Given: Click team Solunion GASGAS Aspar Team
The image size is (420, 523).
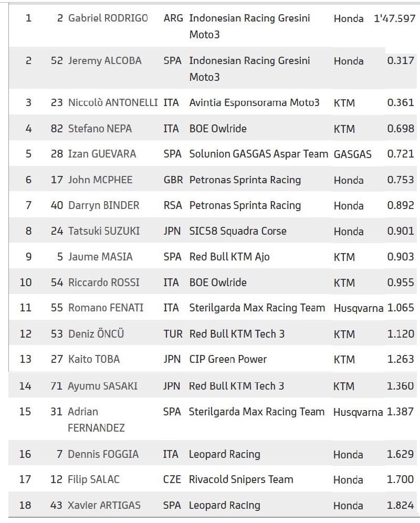Looking at the screenshot, I should click(x=258, y=154).
